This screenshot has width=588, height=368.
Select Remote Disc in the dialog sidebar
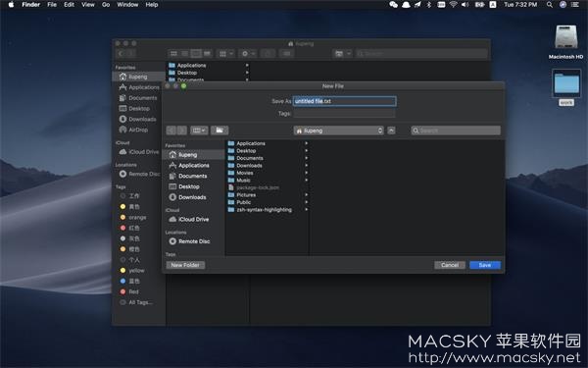click(193, 241)
